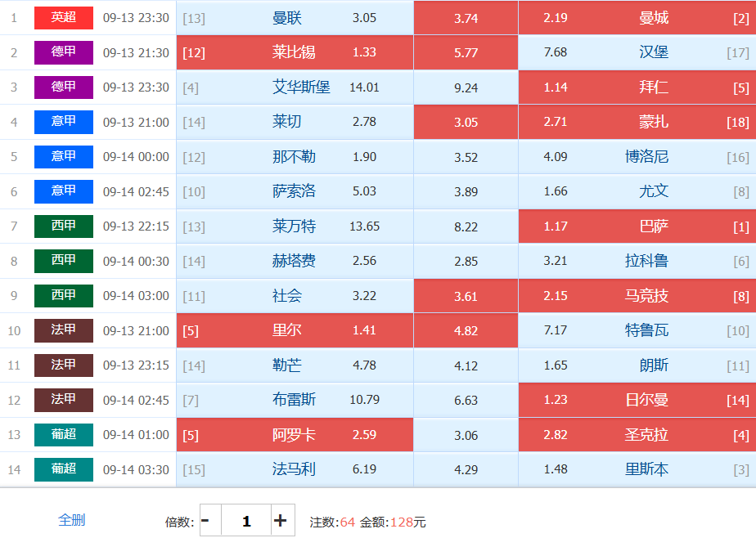Image resolution: width=756 pixels, height=538 pixels.
Task: Select 朗斯 away win odds 1.65
Action: [x=637, y=365]
